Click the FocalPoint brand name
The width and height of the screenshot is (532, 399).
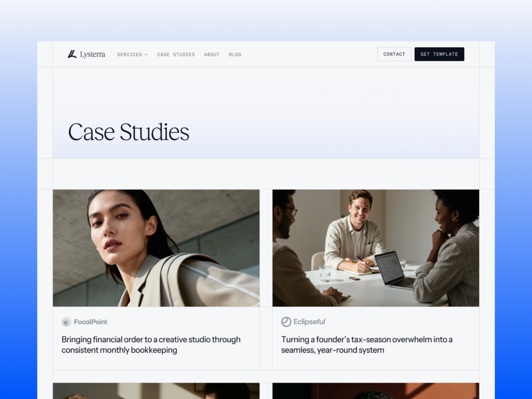(91, 322)
